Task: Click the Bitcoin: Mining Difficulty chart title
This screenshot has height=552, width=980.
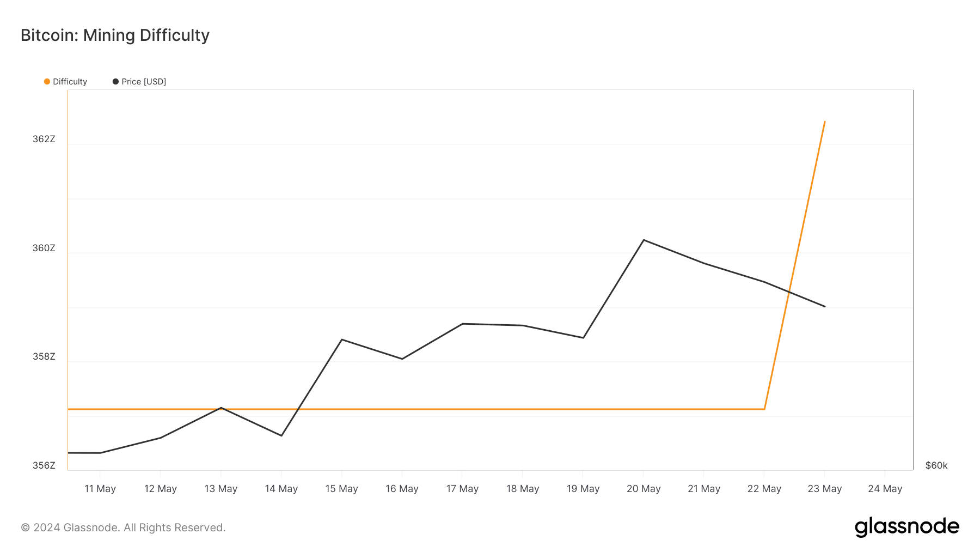Action: point(115,35)
